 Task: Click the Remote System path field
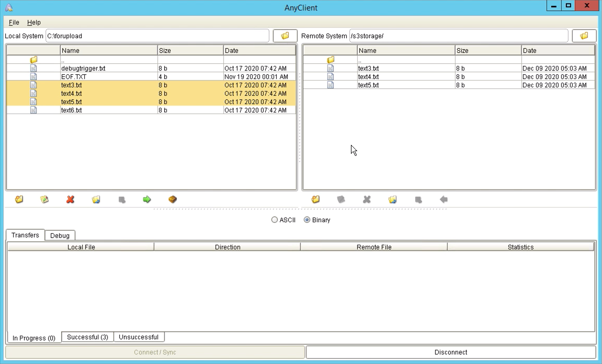[458, 36]
